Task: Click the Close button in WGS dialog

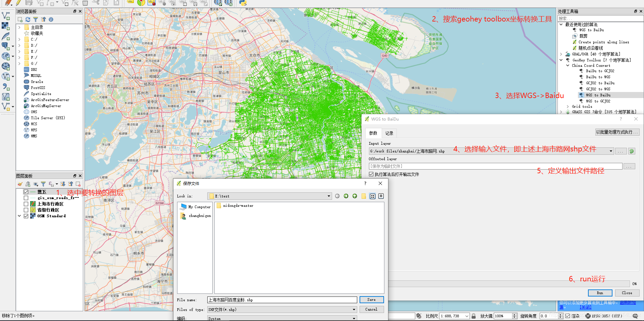Action: point(627,293)
